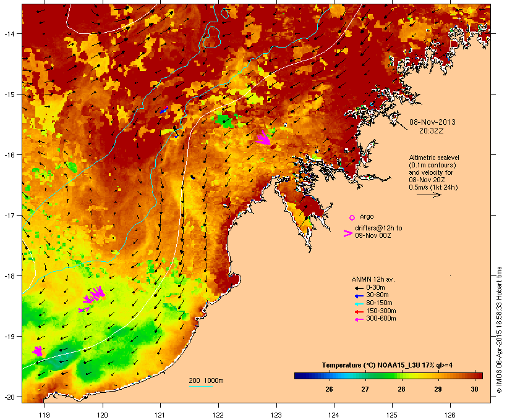Click the colorbar tick label 29
This screenshot has height=420, width=507.
(438, 389)
